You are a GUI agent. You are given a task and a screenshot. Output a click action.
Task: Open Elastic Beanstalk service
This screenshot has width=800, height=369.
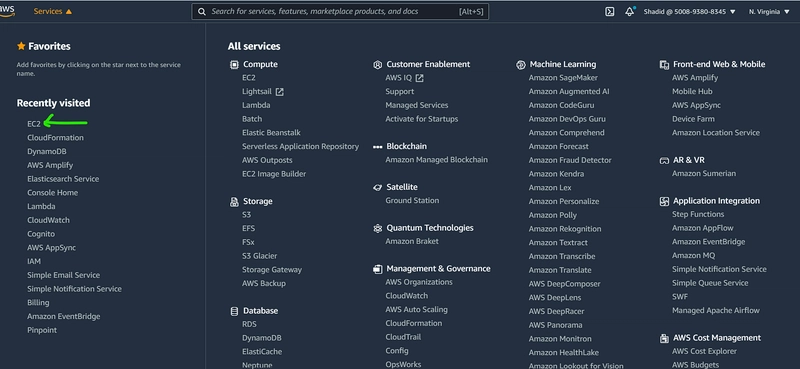[271, 133]
